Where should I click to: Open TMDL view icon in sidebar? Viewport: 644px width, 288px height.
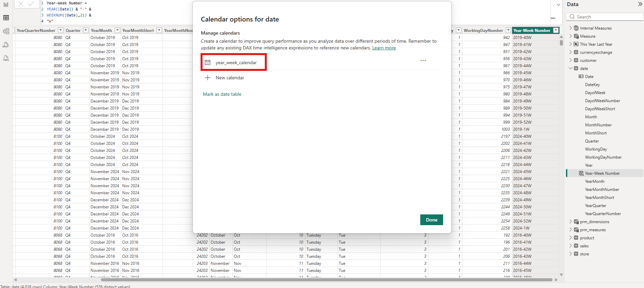tap(6, 58)
